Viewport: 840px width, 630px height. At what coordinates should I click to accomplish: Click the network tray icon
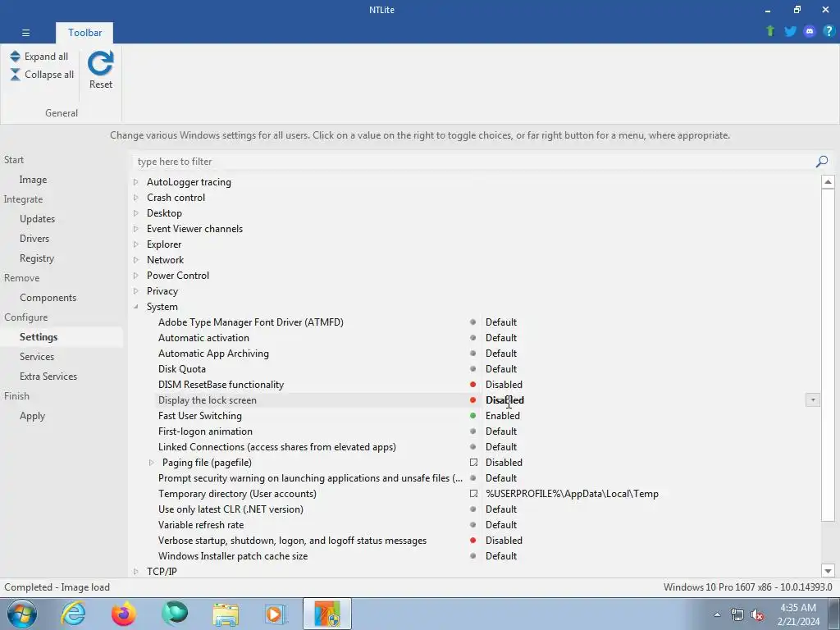[x=737, y=615]
